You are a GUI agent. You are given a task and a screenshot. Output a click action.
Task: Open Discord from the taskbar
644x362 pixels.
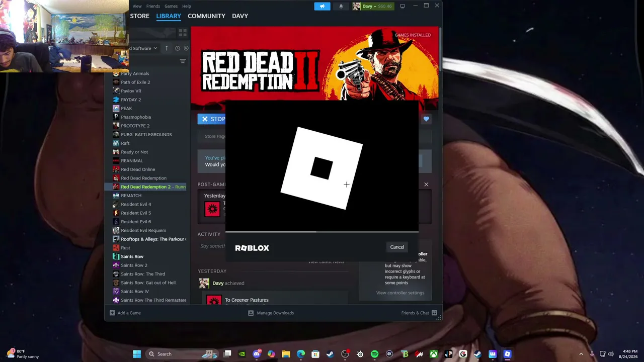tap(257, 354)
